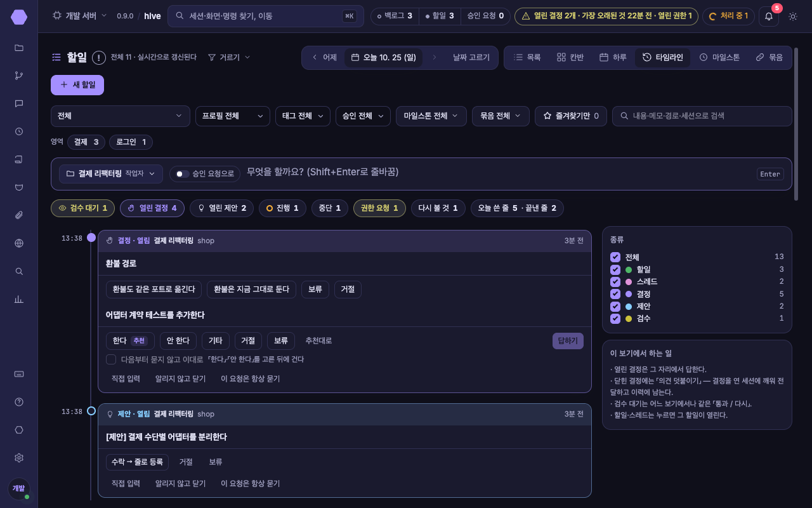Toggle the sun theme icon
The image size is (812, 508).
pyautogui.click(x=793, y=16)
